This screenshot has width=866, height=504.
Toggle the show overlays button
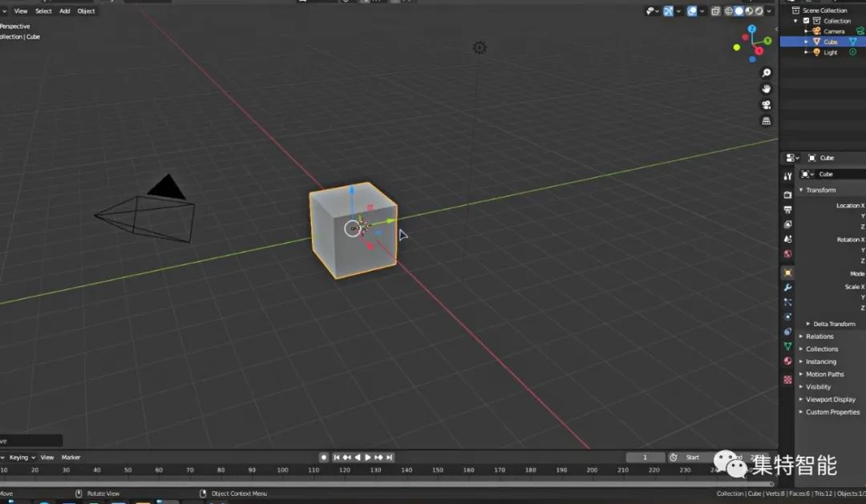(x=692, y=11)
